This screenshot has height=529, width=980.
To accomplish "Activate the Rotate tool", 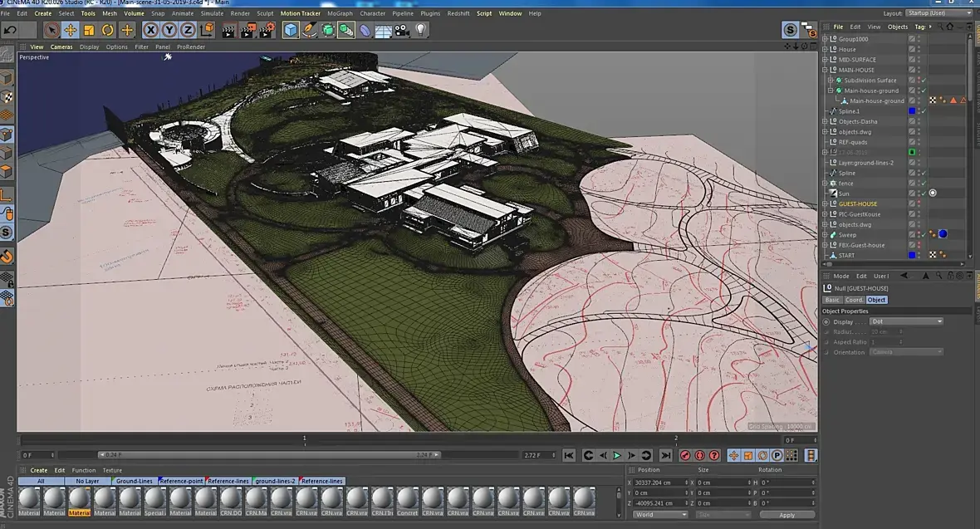I will 108,30.
